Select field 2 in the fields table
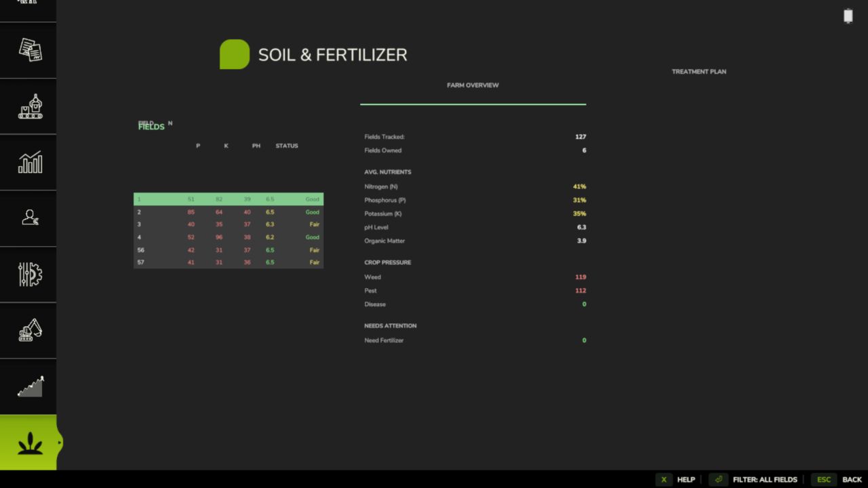The image size is (868, 488). pyautogui.click(x=228, y=211)
